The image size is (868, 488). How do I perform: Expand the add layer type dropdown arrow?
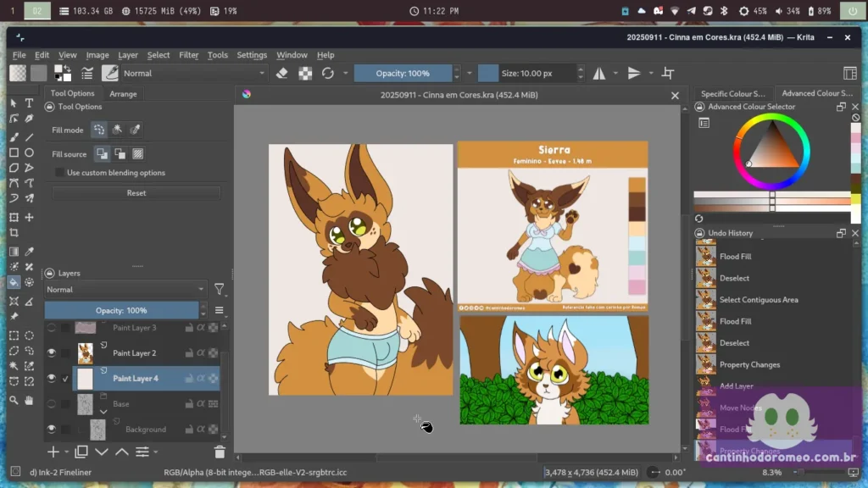(x=66, y=452)
